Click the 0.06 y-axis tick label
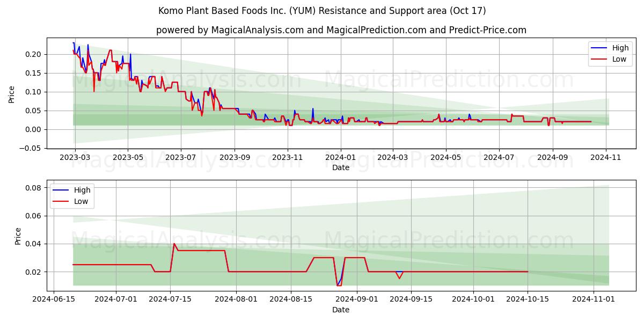Screen dimensions: 644x322 pyautogui.click(x=34, y=216)
